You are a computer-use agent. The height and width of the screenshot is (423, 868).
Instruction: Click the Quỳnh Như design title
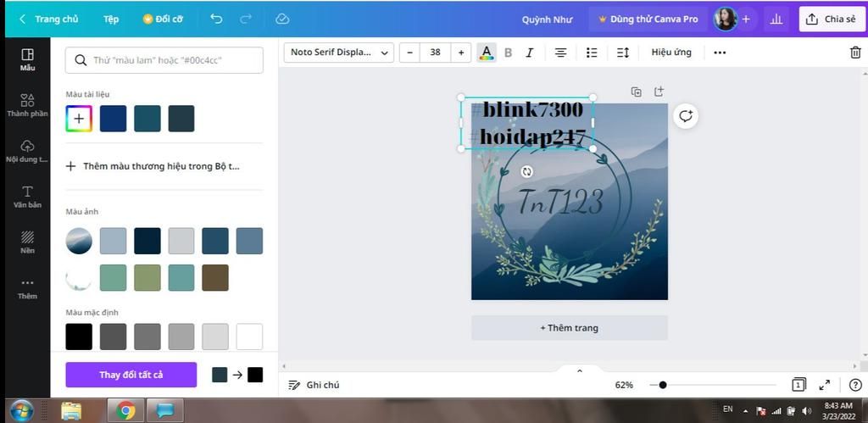[547, 19]
